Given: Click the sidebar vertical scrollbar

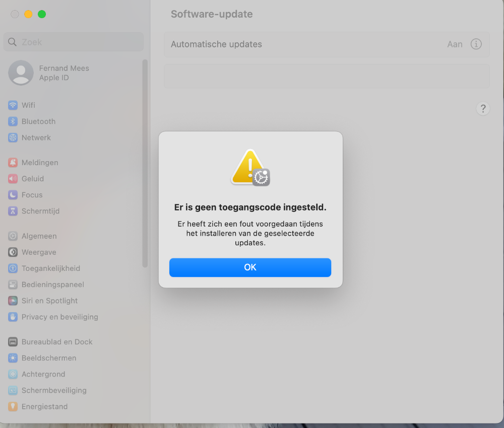Looking at the screenshot, I should point(145,163).
